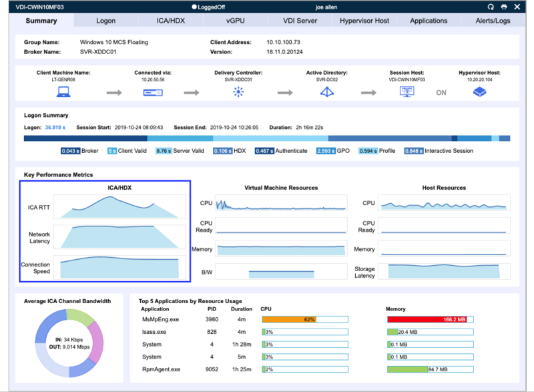Select the RpmAgent.exe application name
This screenshot has width=534, height=392.
click(161, 369)
